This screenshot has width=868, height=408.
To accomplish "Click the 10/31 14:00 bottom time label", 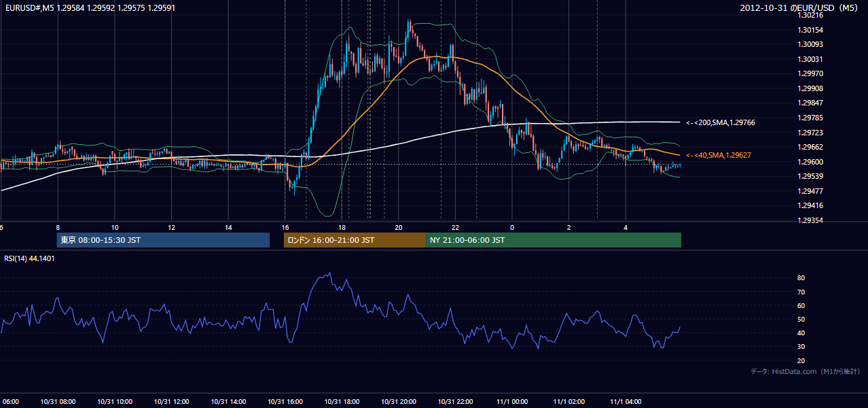I will [228, 401].
